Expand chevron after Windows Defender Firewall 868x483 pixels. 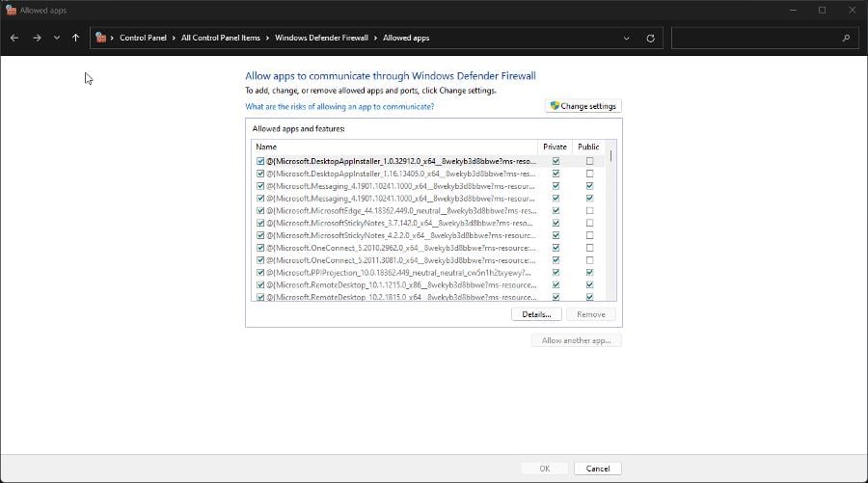(x=375, y=38)
